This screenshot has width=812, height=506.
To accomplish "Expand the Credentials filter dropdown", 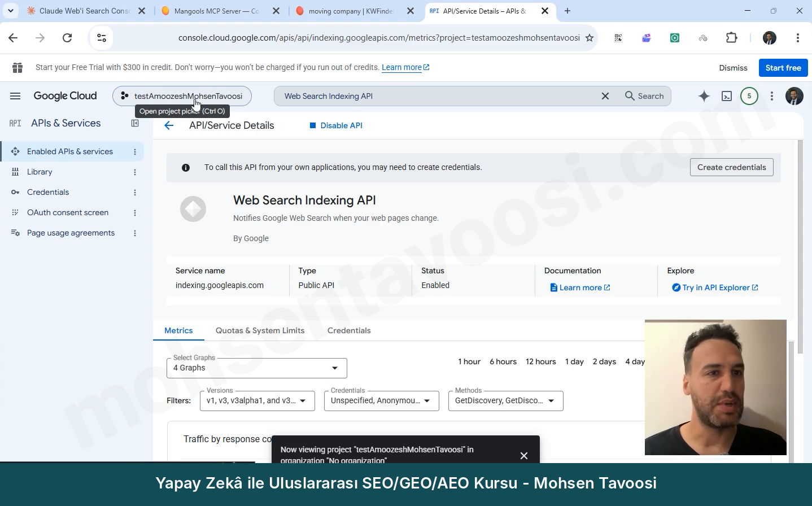I will coord(382,401).
